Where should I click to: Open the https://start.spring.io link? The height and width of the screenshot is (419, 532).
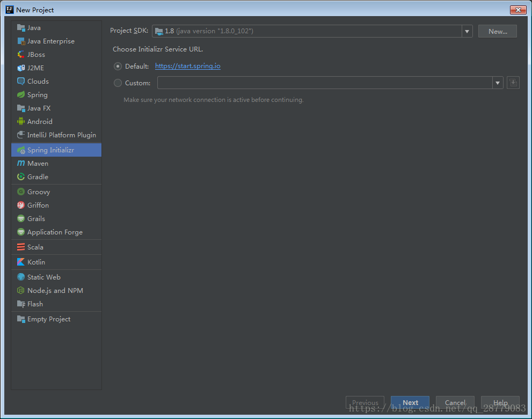coord(188,66)
